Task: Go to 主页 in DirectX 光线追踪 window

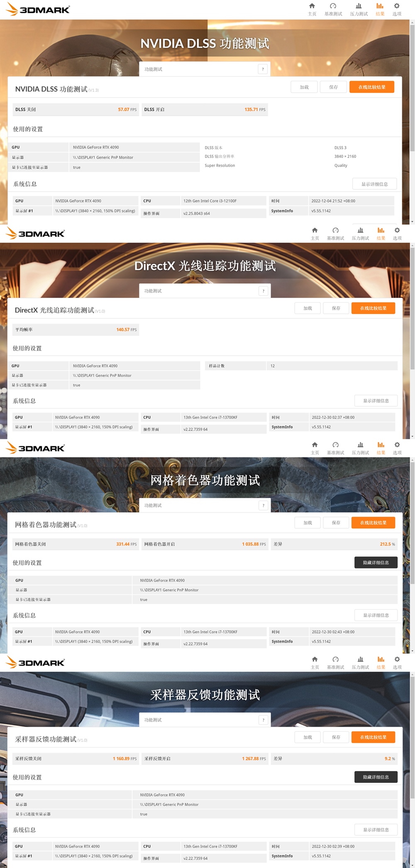Action: pos(315,234)
